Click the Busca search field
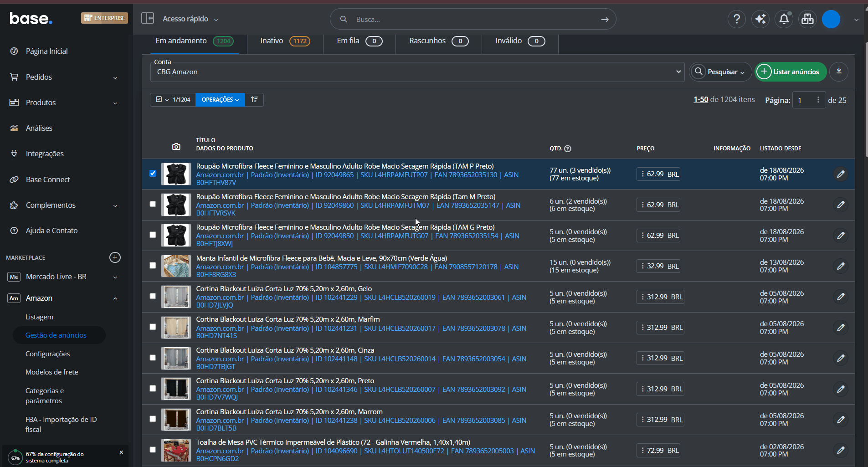The image size is (868, 467). 473,19
